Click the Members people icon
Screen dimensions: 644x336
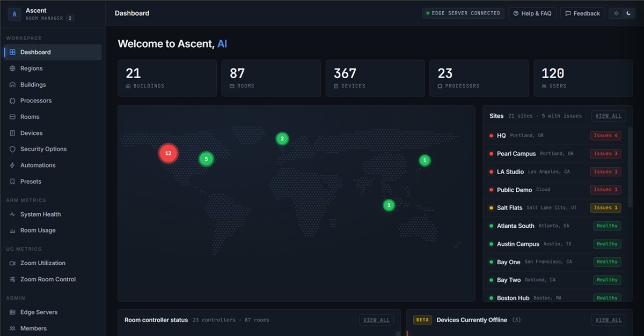pos(13,328)
